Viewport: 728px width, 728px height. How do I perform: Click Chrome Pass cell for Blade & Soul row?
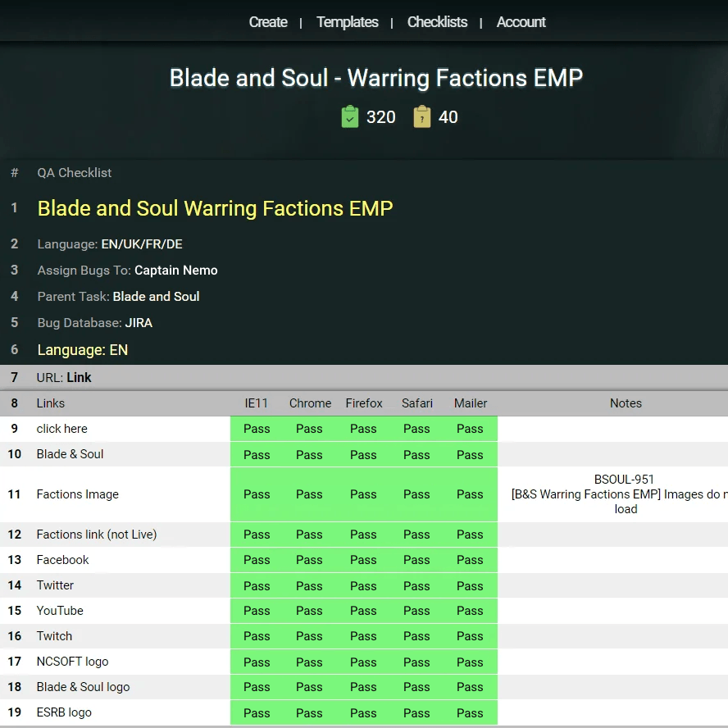pyautogui.click(x=309, y=454)
